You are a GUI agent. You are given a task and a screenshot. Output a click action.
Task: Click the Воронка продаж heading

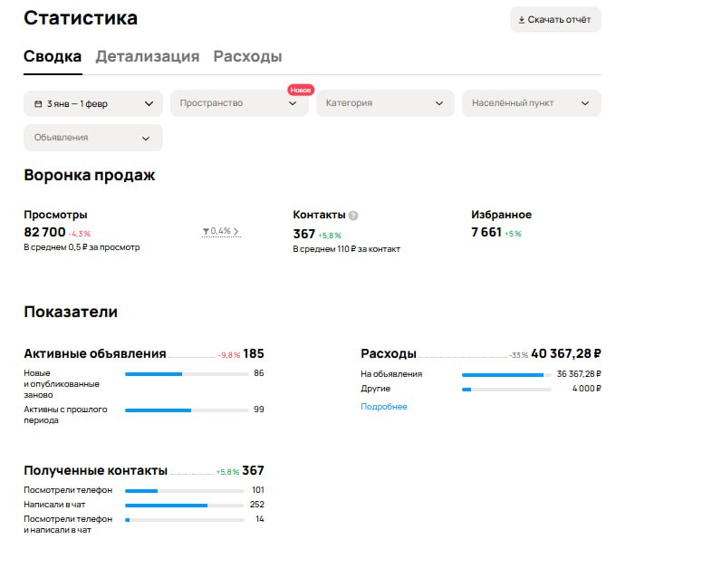coord(90,175)
